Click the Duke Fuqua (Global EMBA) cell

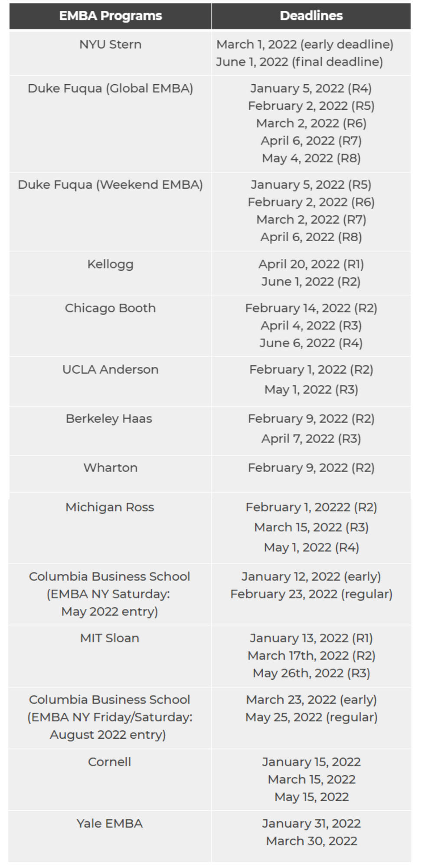click(110, 89)
